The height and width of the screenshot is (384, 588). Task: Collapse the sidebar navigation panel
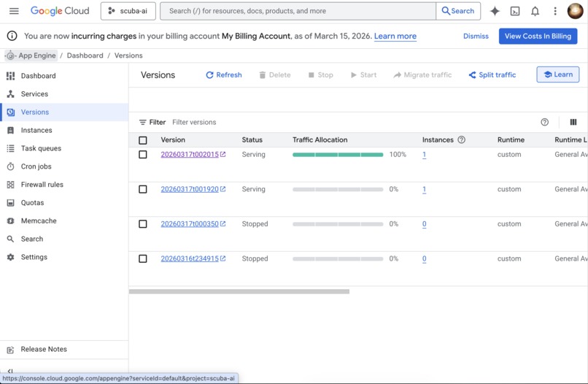(x=10, y=372)
